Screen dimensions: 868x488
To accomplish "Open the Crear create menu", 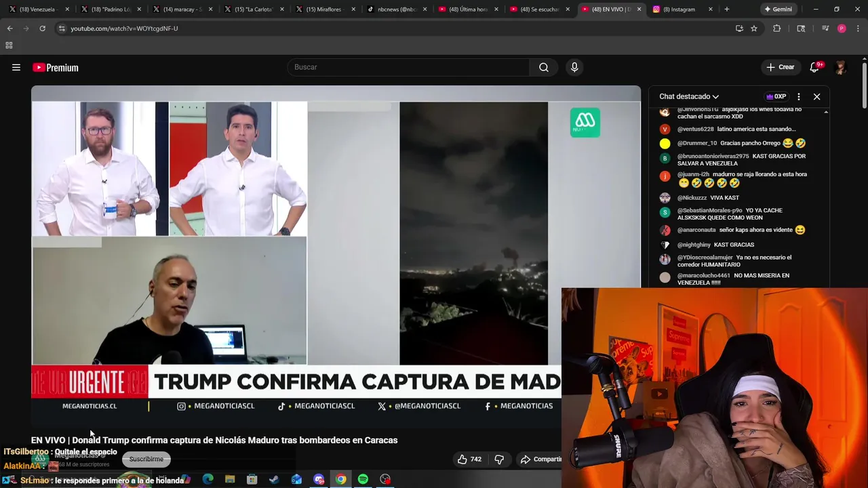I will [781, 67].
